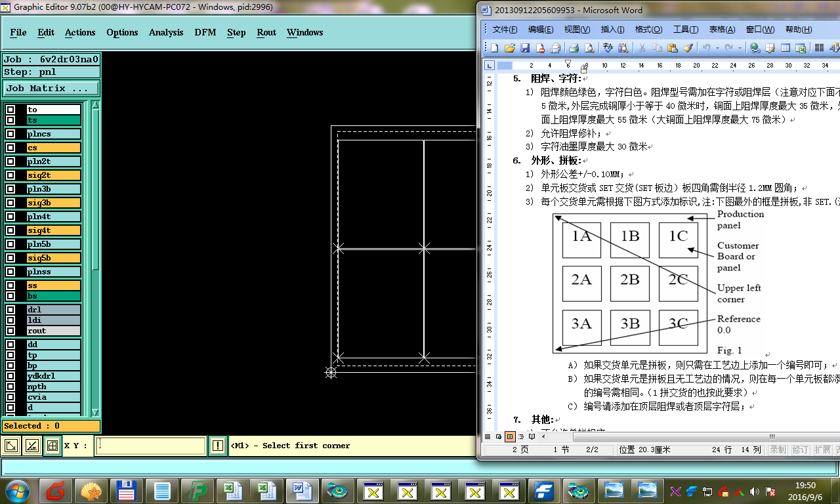Open Print Preview in Word
This screenshot has height=504, width=840.
pyautogui.click(x=589, y=48)
